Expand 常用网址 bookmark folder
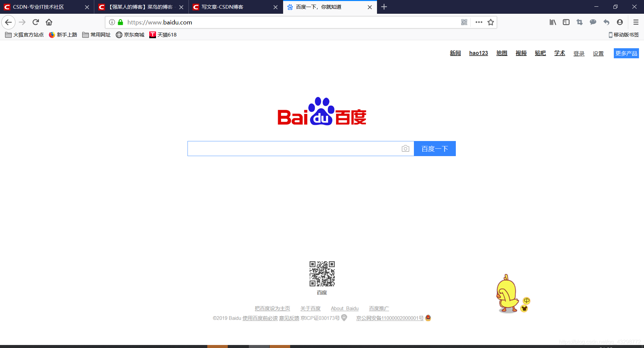 (x=97, y=35)
